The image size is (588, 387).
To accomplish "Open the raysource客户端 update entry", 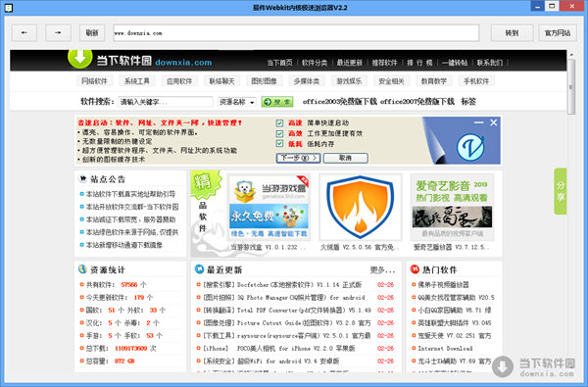I will click(287, 336).
